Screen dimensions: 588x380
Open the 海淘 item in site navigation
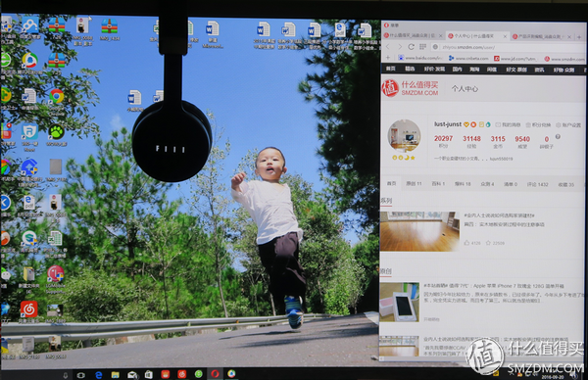pyautogui.click(x=474, y=70)
